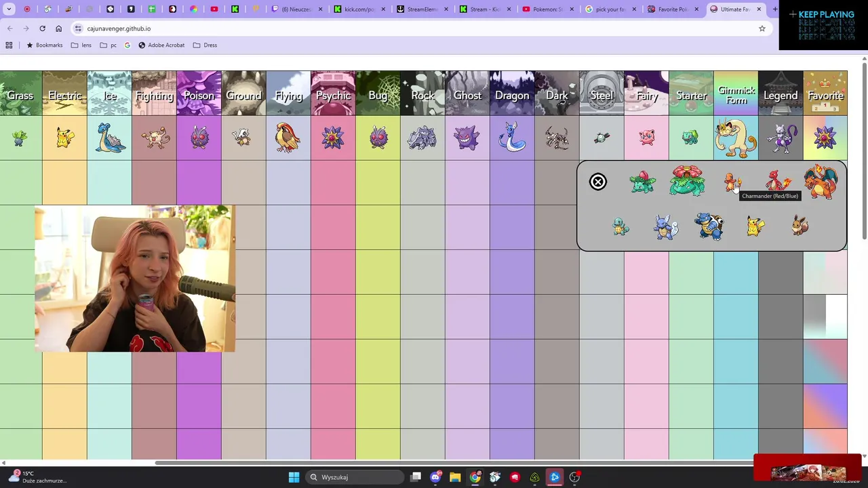Image resolution: width=868 pixels, height=488 pixels.
Task: Click Bulbasaur sprite under Starter column
Action: (x=690, y=138)
